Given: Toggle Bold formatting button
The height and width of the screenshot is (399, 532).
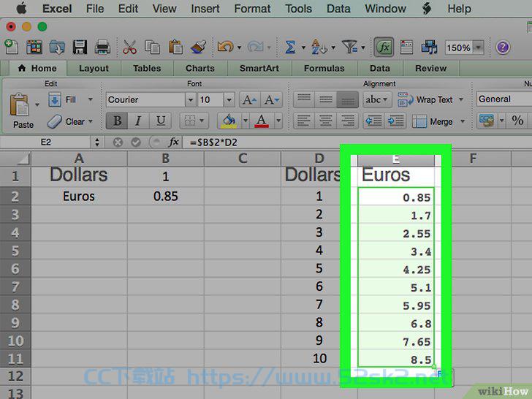Looking at the screenshot, I should [117, 121].
